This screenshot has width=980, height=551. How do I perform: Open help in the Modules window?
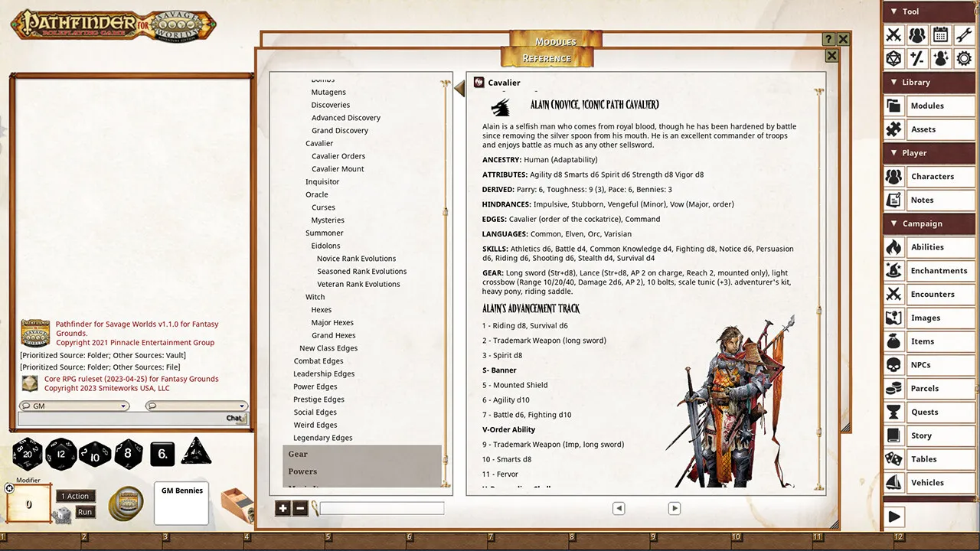[x=828, y=39]
